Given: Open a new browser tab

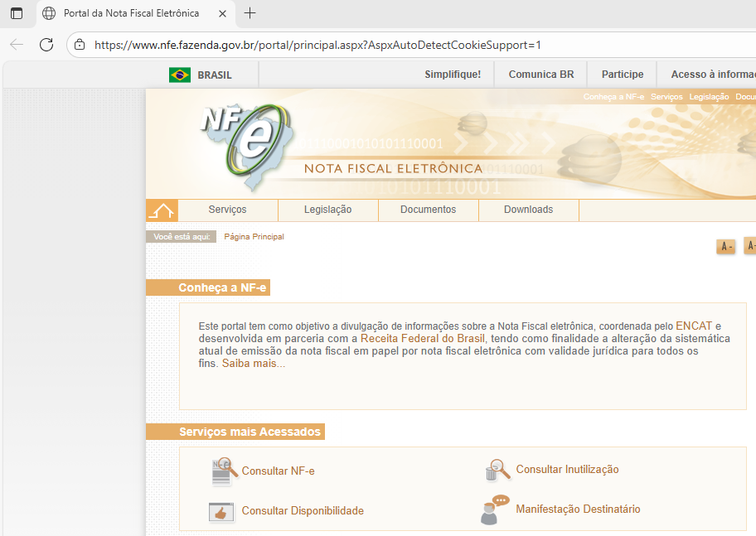Looking at the screenshot, I should [250, 13].
